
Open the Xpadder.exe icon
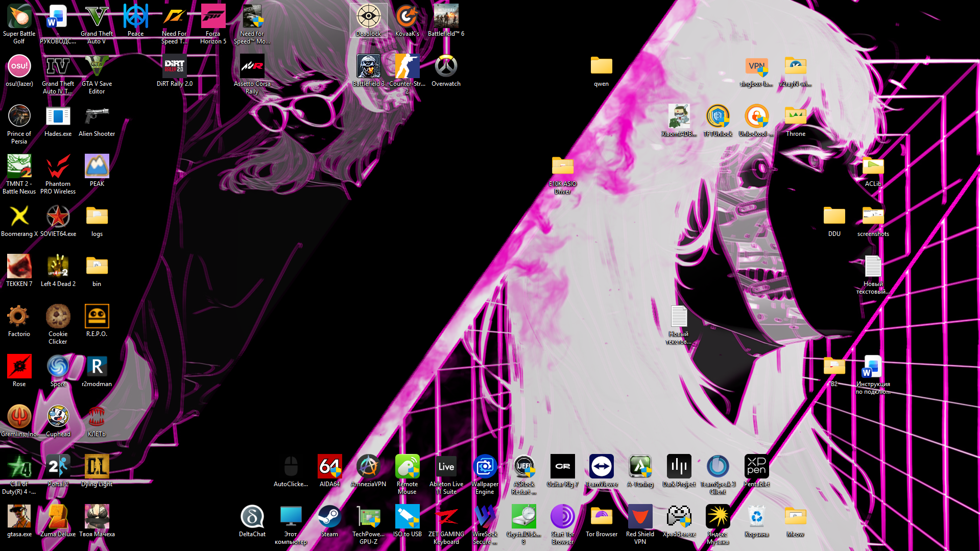[679, 521]
